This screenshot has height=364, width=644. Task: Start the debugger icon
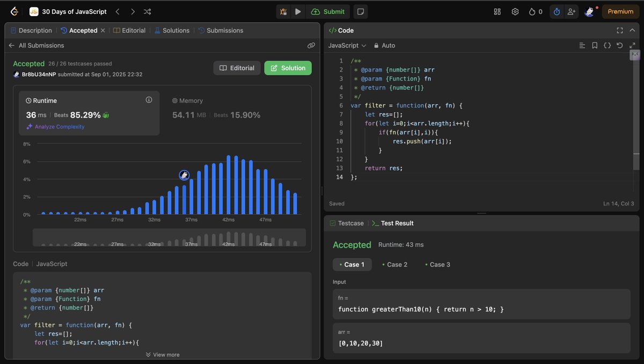pyautogui.click(x=283, y=12)
